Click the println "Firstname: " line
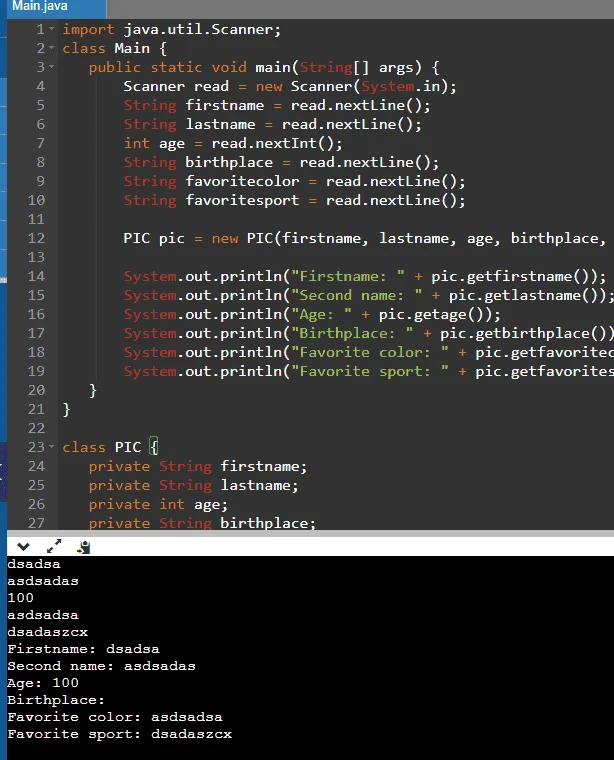Viewport: 614px width, 760px height. coord(364,276)
